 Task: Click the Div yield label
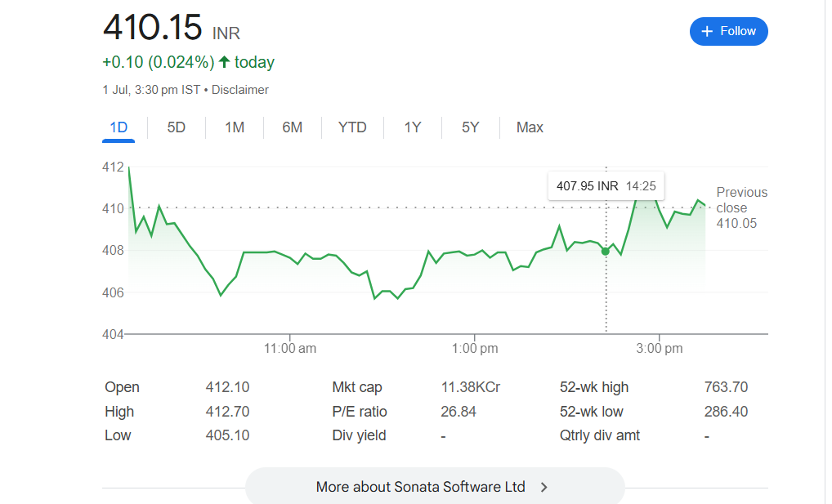[x=359, y=435]
